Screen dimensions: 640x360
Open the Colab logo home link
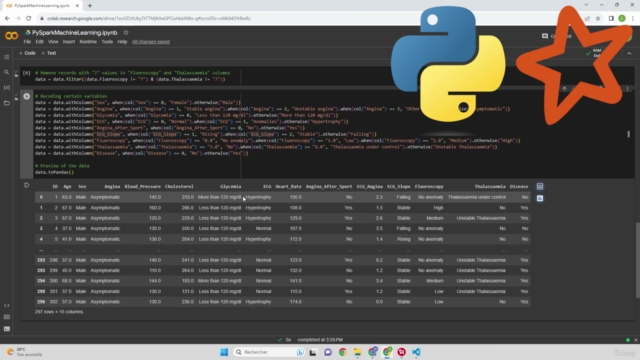coord(11,36)
